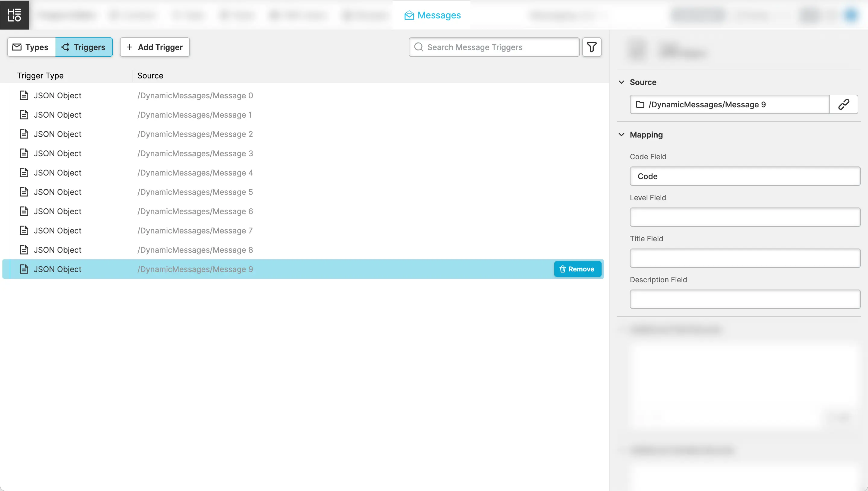Switch to Types view
This screenshot has height=491, width=868.
tap(31, 47)
